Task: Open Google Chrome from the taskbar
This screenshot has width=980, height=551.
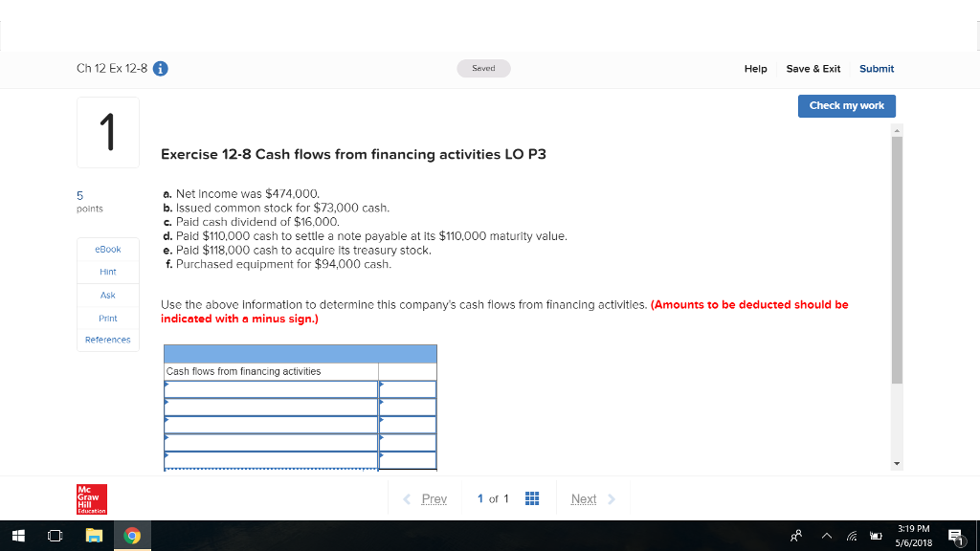Action: [132, 536]
